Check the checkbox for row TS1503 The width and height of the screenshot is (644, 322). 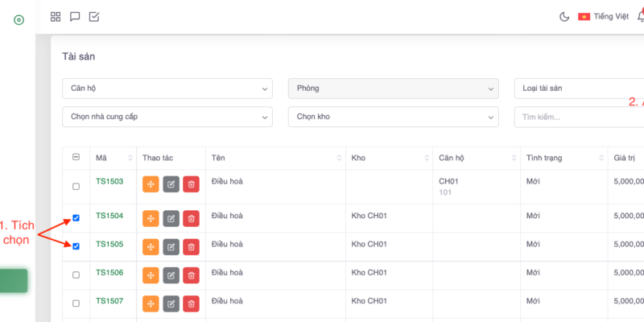coord(76,186)
